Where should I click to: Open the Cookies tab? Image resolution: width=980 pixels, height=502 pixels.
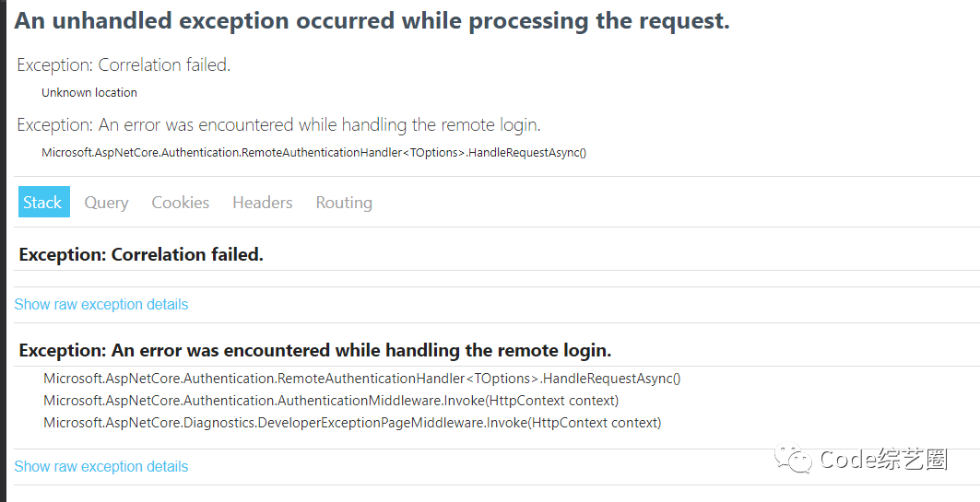[180, 203]
